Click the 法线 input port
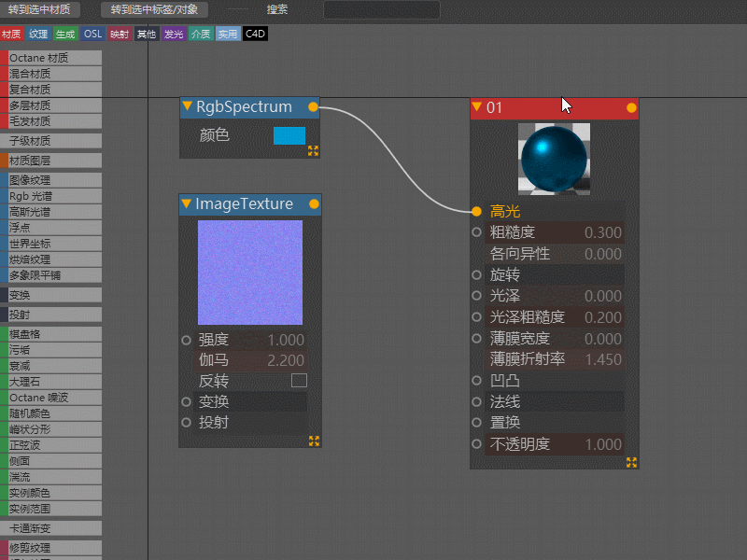The height and width of the screenshot is (560, 747). 476,402
